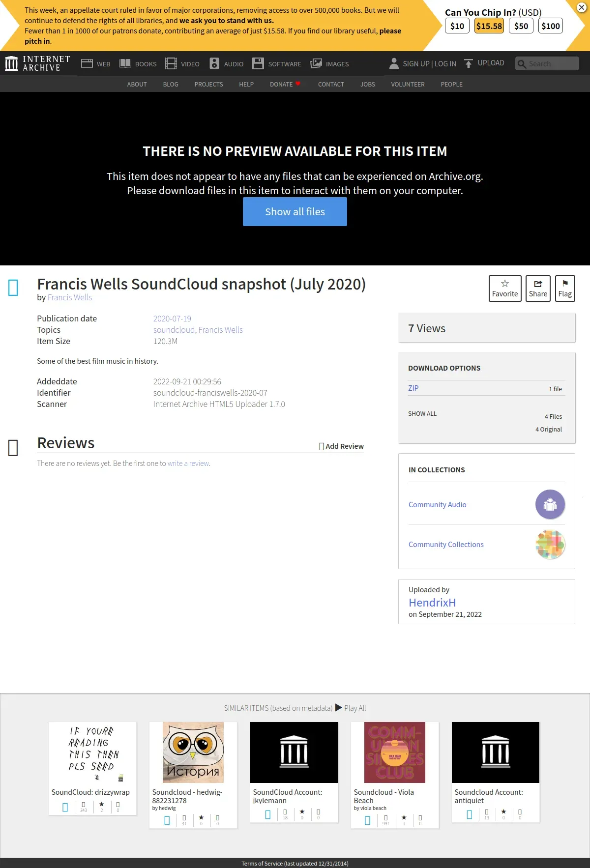
Task: Open the Contact menu item
Action: pyautogui.click(x=331, y=85)
